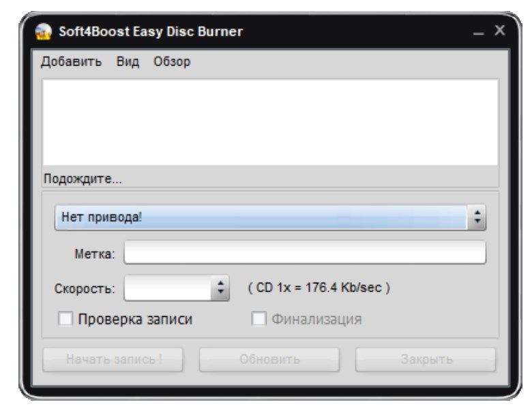
Task: Click the Начать запись ! button
Action: (113, 359)
